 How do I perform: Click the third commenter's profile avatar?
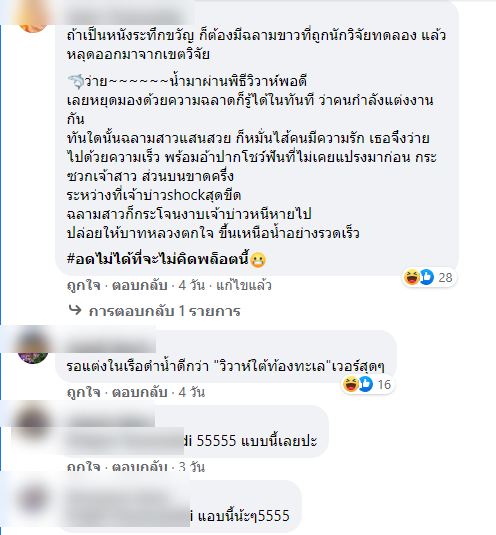33,423
